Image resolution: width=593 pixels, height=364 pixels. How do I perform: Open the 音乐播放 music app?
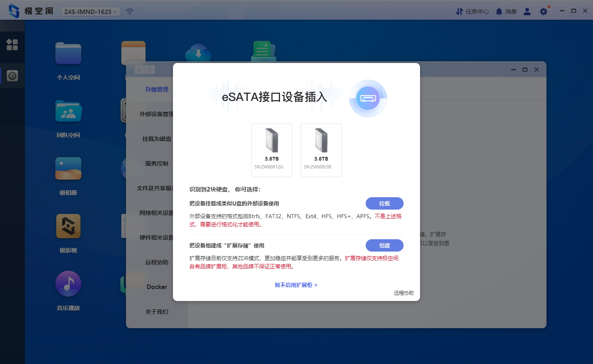click(x=68, y=284)
